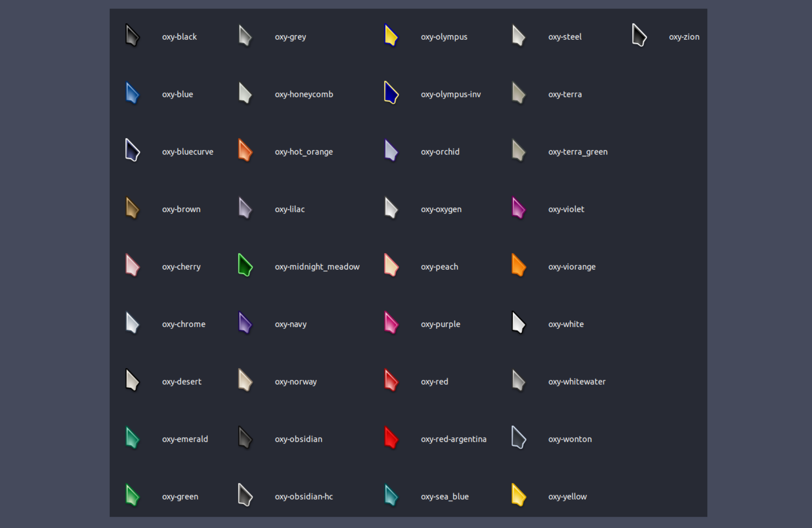Select the oxy-obsidian-hc cursor icon

(x=245, y=495)
